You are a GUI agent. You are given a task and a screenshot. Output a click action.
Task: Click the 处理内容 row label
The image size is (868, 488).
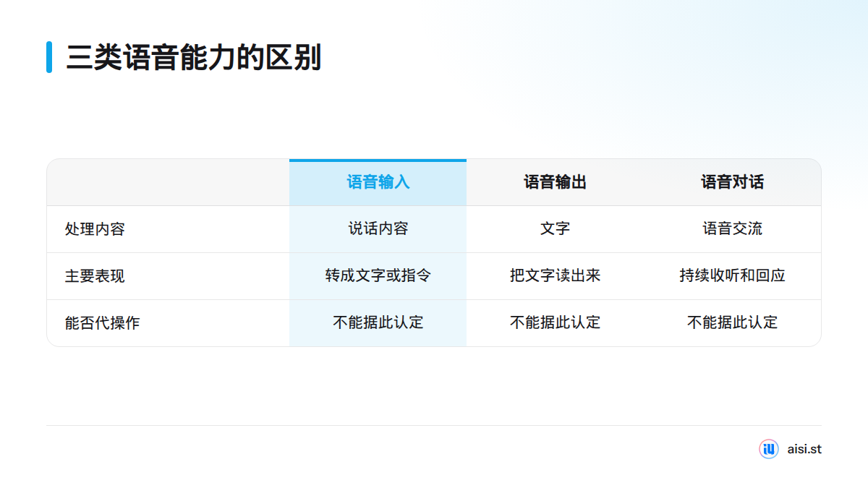tap(95, 229)
